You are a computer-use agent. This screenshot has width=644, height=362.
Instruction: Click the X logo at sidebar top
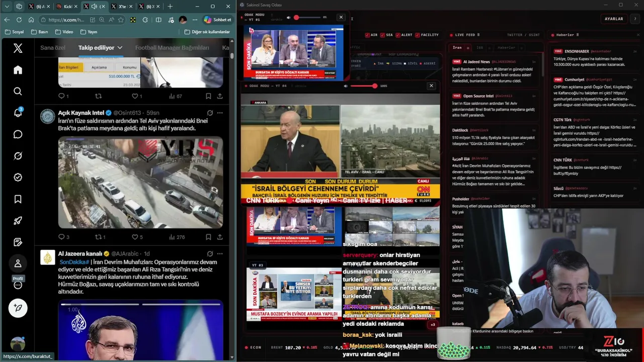pos(18,48)
